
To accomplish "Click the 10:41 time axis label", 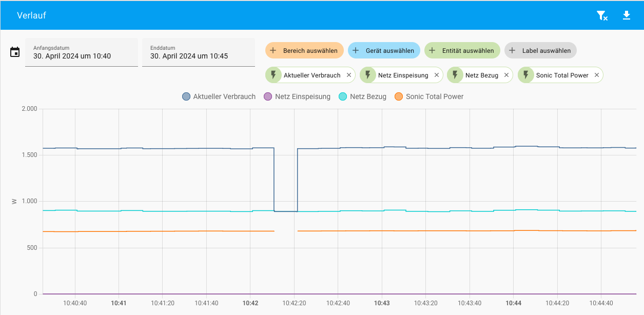I will (x=119, y=303).
